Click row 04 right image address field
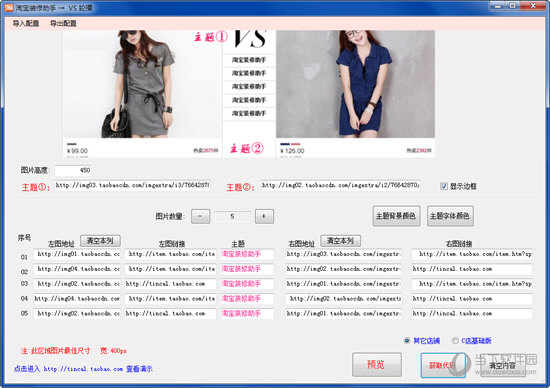The width and height of the screenshot is (550, 388). pos(343,299)
